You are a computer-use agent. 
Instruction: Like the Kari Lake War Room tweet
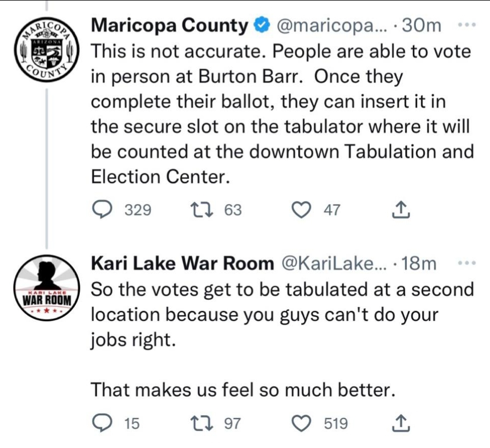pos(301,423)
